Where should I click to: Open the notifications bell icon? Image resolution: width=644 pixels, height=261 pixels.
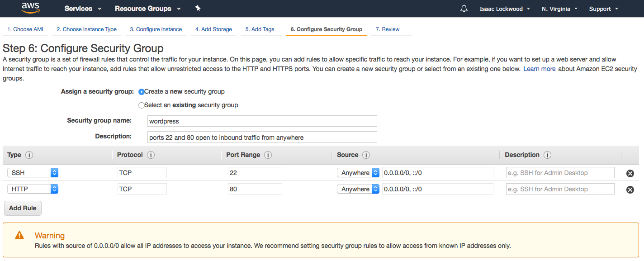(464, 9)
